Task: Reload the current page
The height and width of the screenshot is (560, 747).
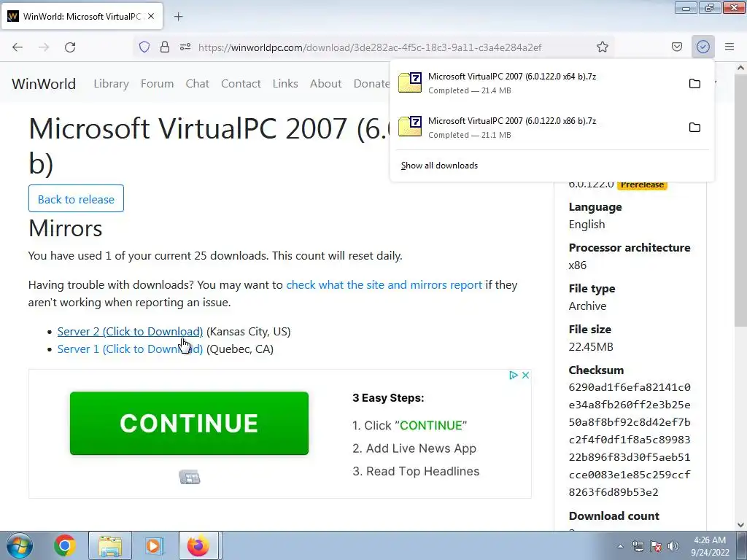Action: click(x=70, y=47)
